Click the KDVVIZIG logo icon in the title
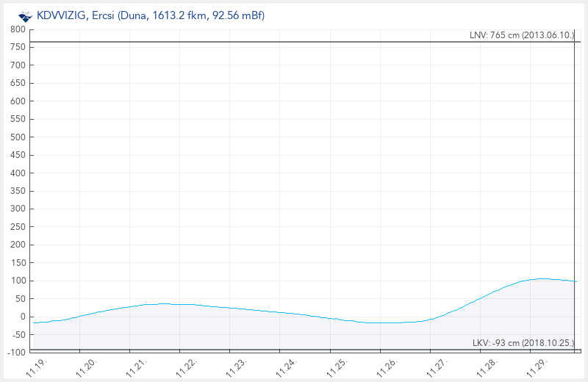588x382 pixels. (x=25, y=14)
